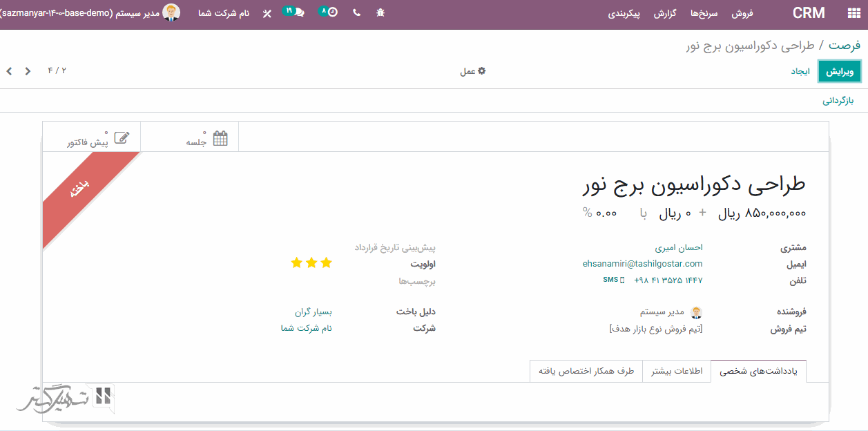Screen dimensions: 868x431
Task: Click the probability percentage value
Action: coord(606,214)
